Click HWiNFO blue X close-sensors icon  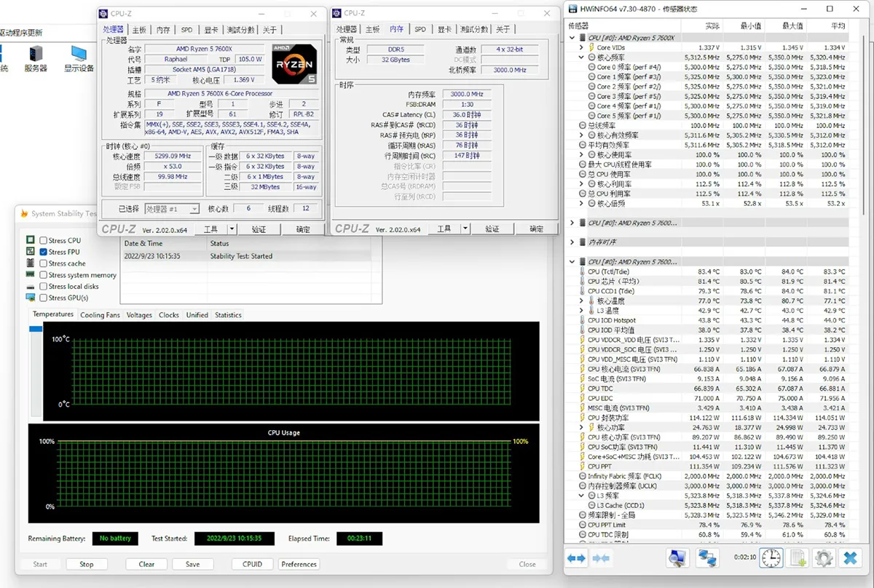(x=849, y=558)
